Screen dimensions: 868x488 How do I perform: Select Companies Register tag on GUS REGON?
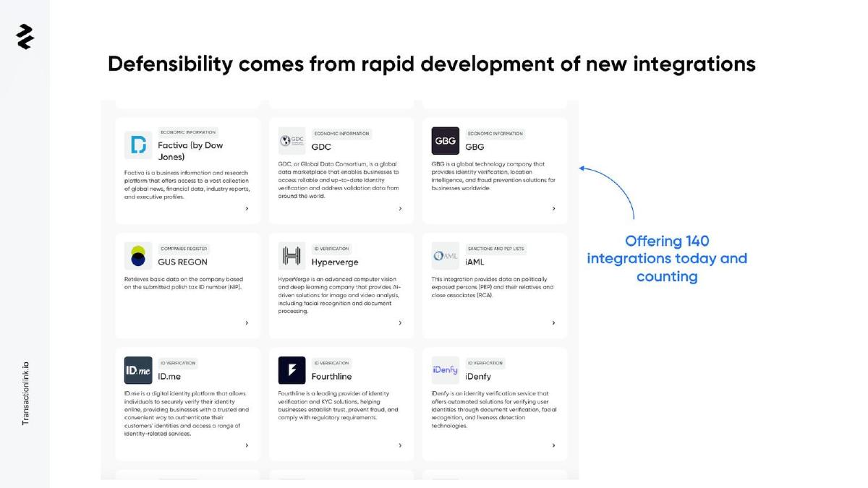[x=184, y=249]
